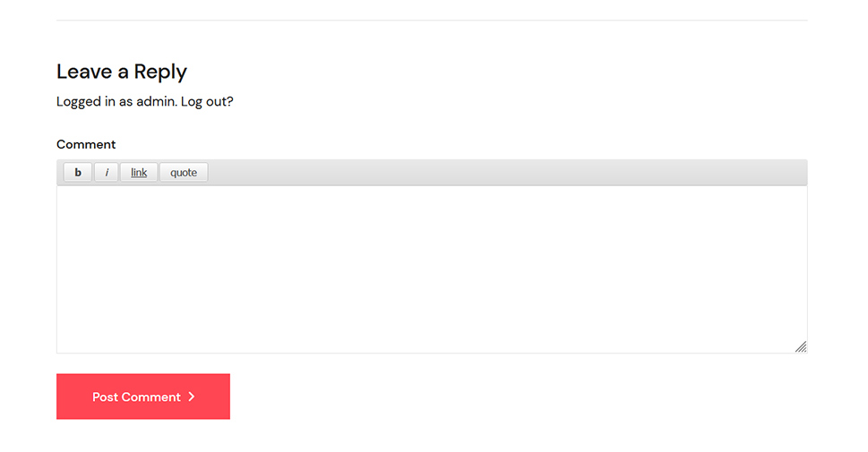Click the Log out? link
The image size is (868, 452).
coord(207,102)
